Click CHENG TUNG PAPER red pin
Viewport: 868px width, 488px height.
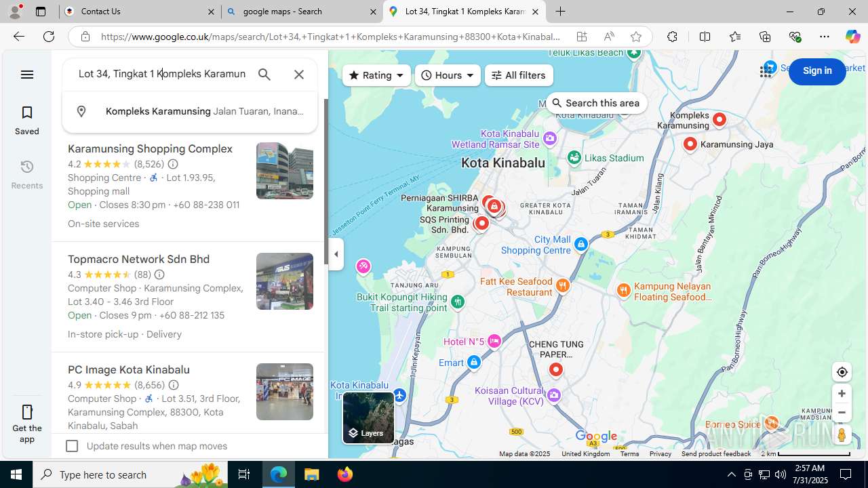555,369
